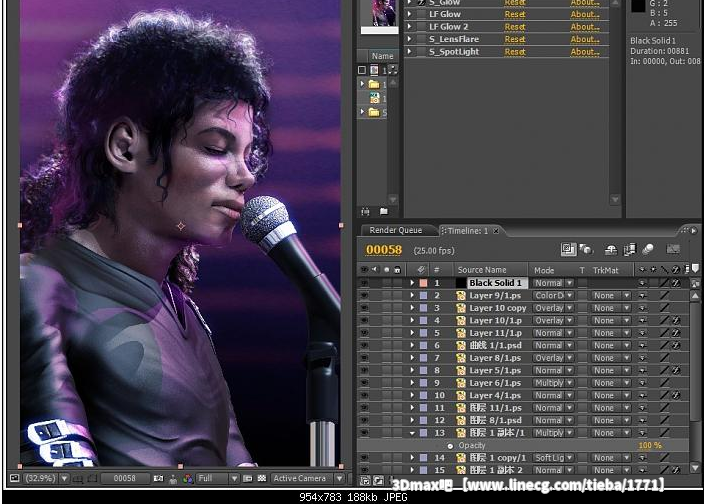Image resolution: width=704 pixels, height=504 pixels.
Task: Hide layer 1 Black Solid 1 with eye toggle
Action: pos(364,283)
